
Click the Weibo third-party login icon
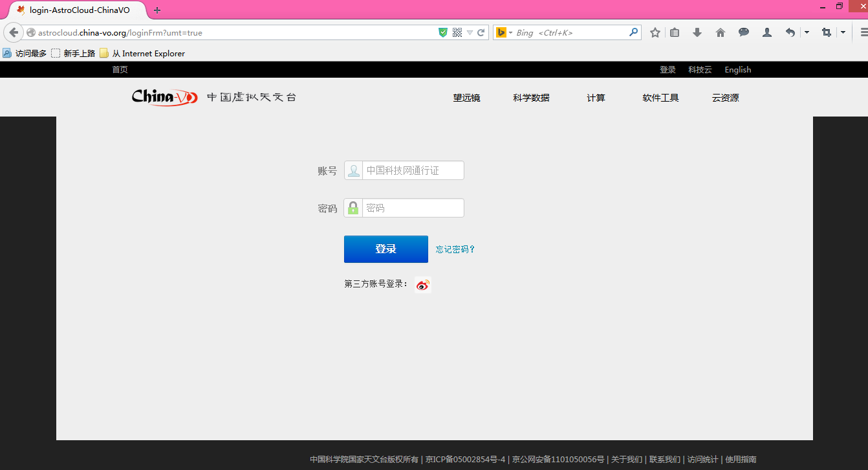[x=422, y=285]
